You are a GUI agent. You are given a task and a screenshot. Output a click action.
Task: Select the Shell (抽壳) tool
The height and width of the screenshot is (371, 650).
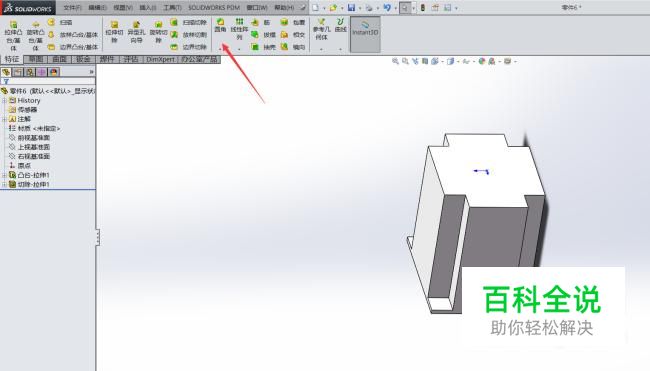[x=263, y=47]
